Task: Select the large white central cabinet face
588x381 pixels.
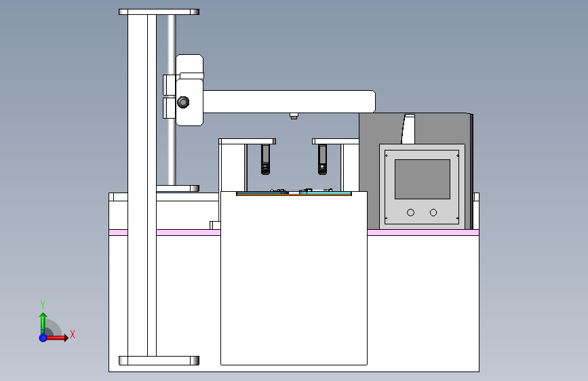Action: [x=294, y=279]
